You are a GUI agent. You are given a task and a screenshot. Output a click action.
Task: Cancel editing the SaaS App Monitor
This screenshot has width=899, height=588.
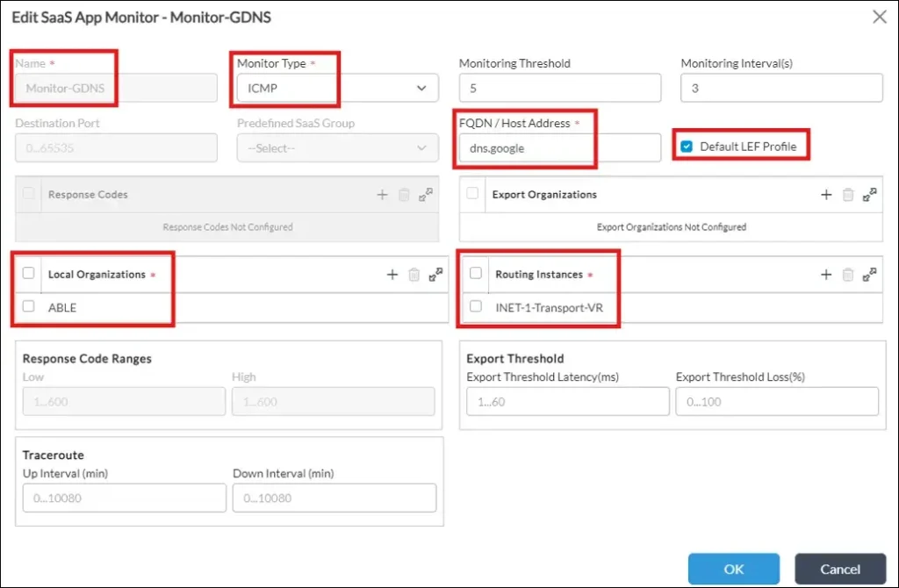[839, 569]
